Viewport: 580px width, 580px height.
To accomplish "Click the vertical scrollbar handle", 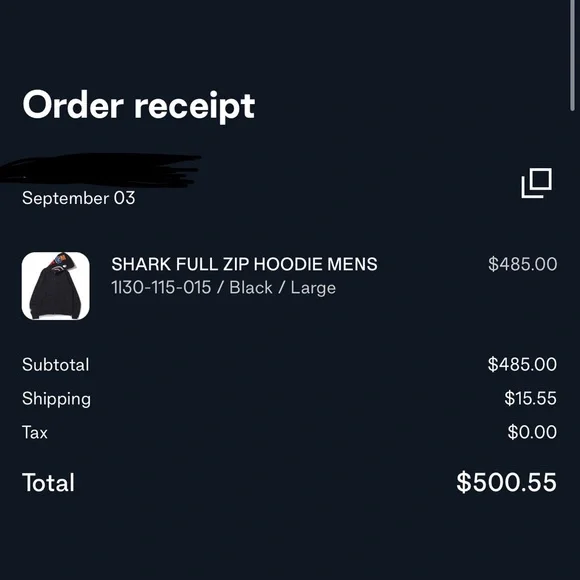I will [572, 55].
